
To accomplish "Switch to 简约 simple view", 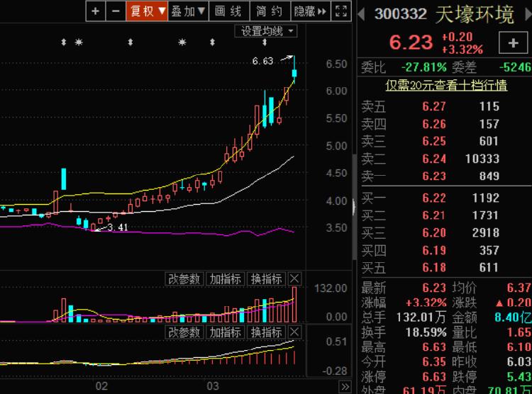I will click(x=270, y=11).
